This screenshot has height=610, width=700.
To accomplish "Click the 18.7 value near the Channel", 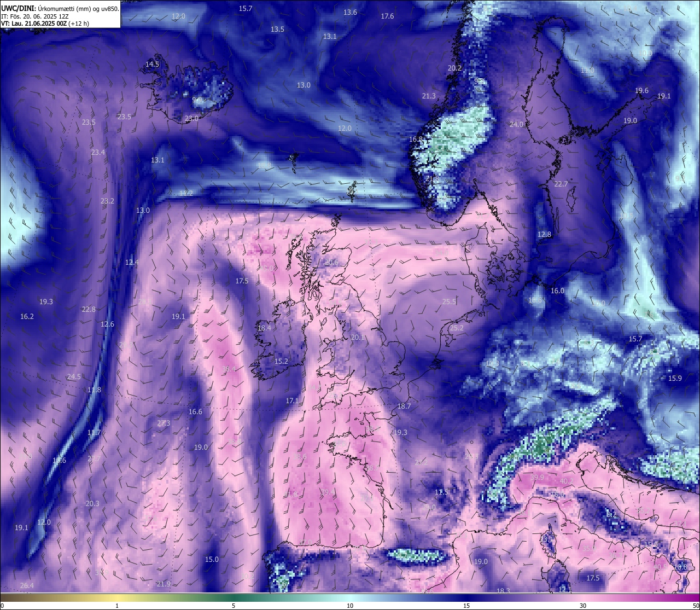I will tap(404, 406).
